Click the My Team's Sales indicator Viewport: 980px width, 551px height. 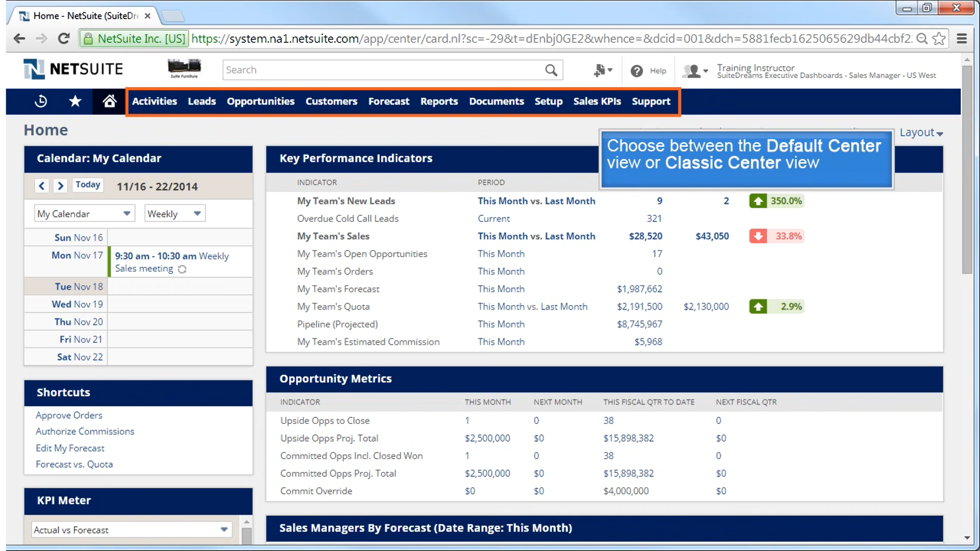tap(333, 236)
